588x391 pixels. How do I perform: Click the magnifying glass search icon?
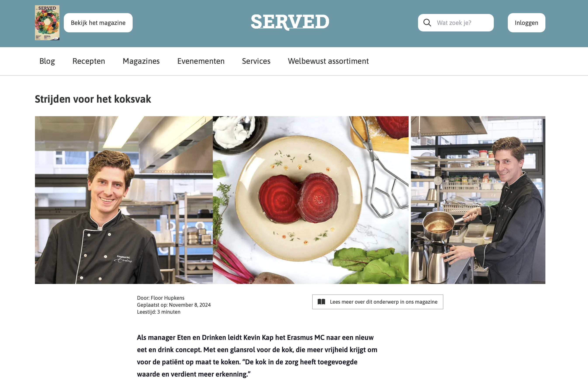[x=427, y=23]
